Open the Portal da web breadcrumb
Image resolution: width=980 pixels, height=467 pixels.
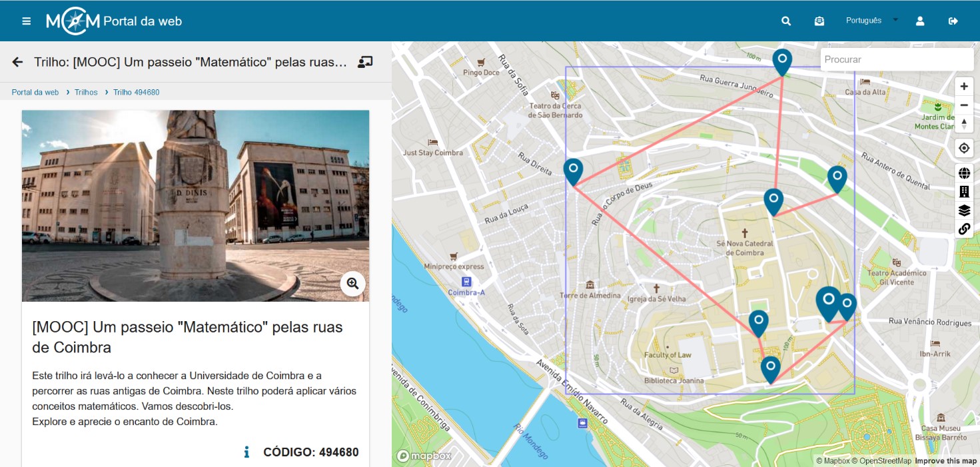pos(35,93)
